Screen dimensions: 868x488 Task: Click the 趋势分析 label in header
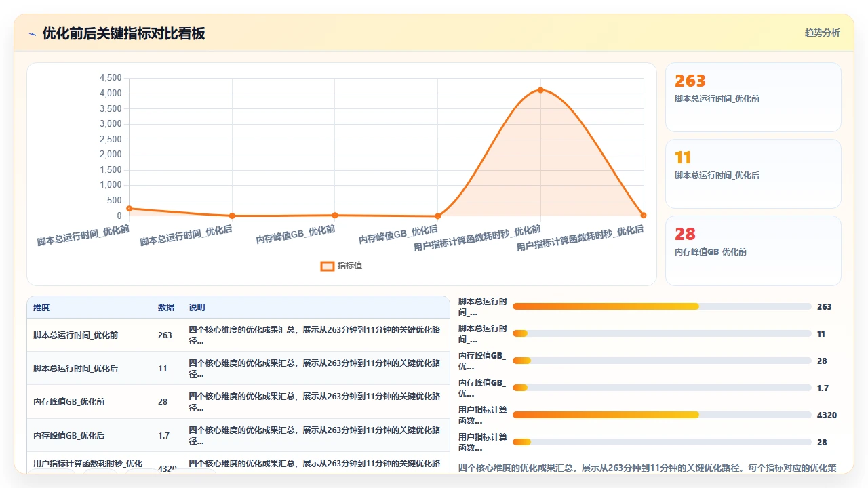822,33
